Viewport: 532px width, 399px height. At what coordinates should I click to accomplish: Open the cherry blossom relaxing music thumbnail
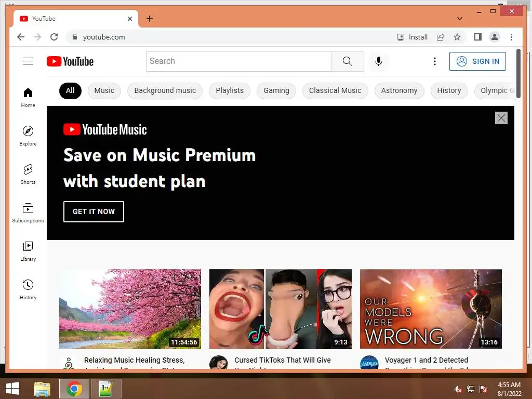[x=130, y=309]
